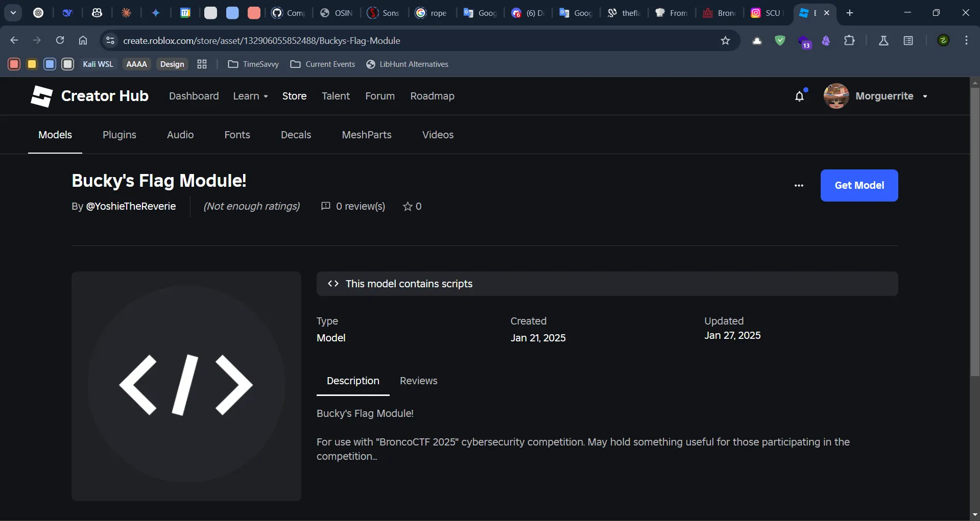Open the three-dot options next to Get Model

point(799,186)
